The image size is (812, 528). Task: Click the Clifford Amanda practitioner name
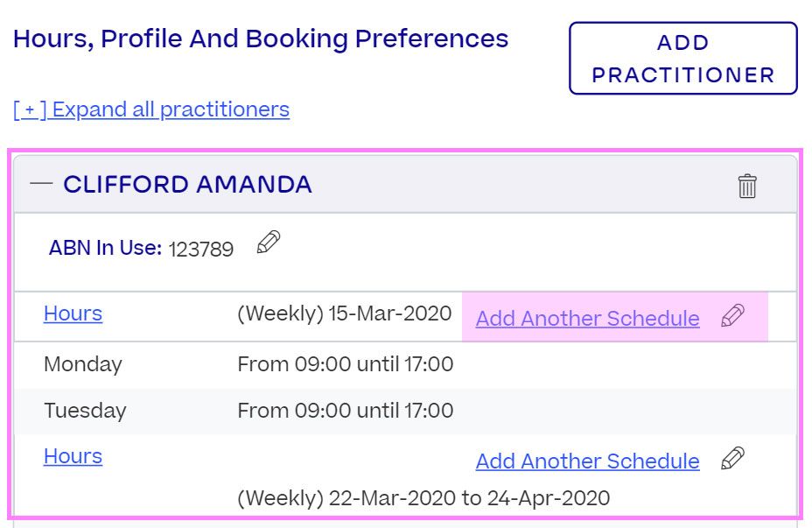click(x=187, y=184)
